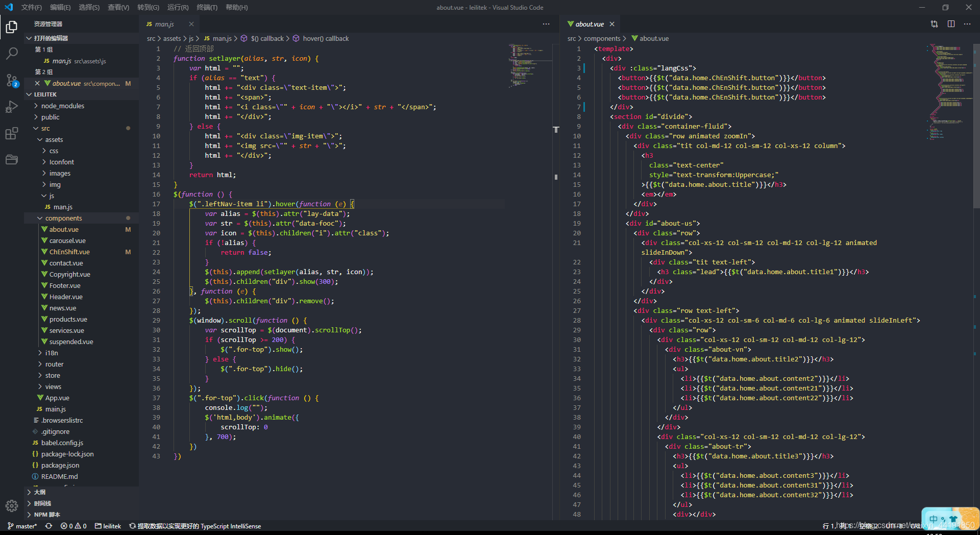Select the leilitek status bar item
The height and width of the screenshot is (535, 980).
point(108,526)
